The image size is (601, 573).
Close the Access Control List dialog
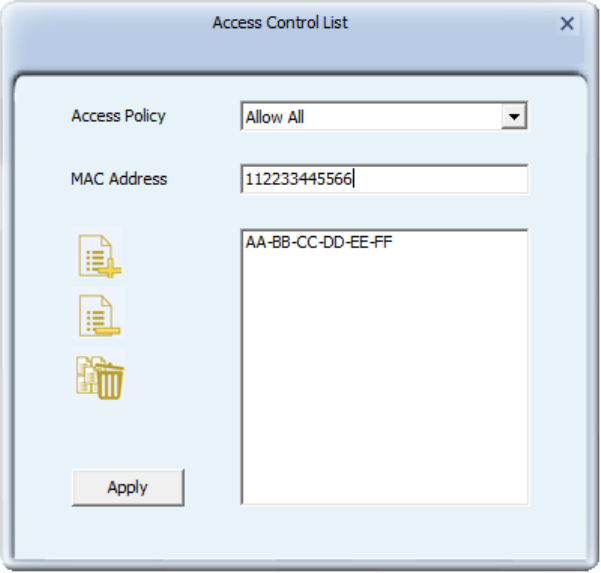(x=567, y=23)
